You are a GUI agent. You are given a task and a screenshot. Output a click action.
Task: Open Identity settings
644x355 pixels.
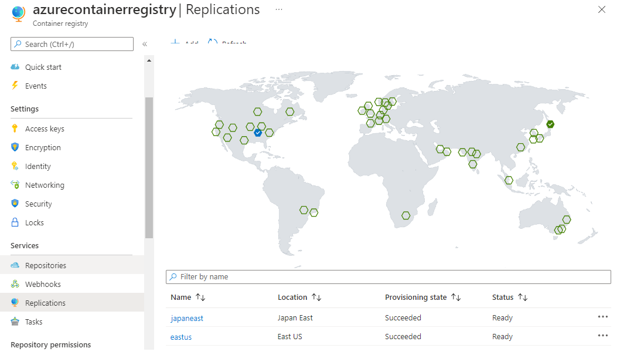pyautogui.click(x=38, y=167)
